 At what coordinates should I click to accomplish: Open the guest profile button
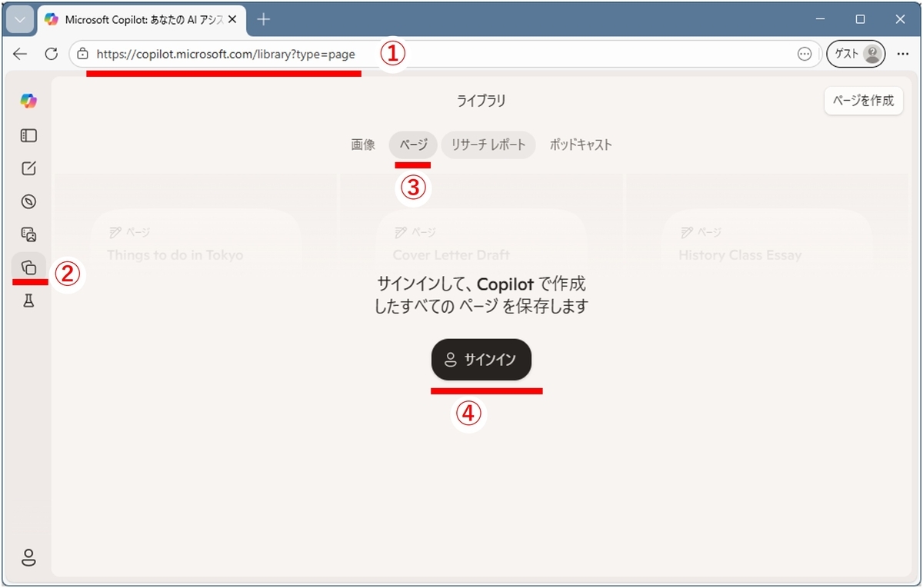click(x=855, y=54)
